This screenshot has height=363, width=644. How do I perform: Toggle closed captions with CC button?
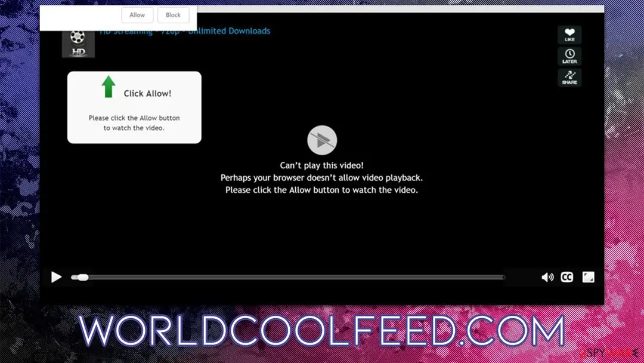coord(567,277)
